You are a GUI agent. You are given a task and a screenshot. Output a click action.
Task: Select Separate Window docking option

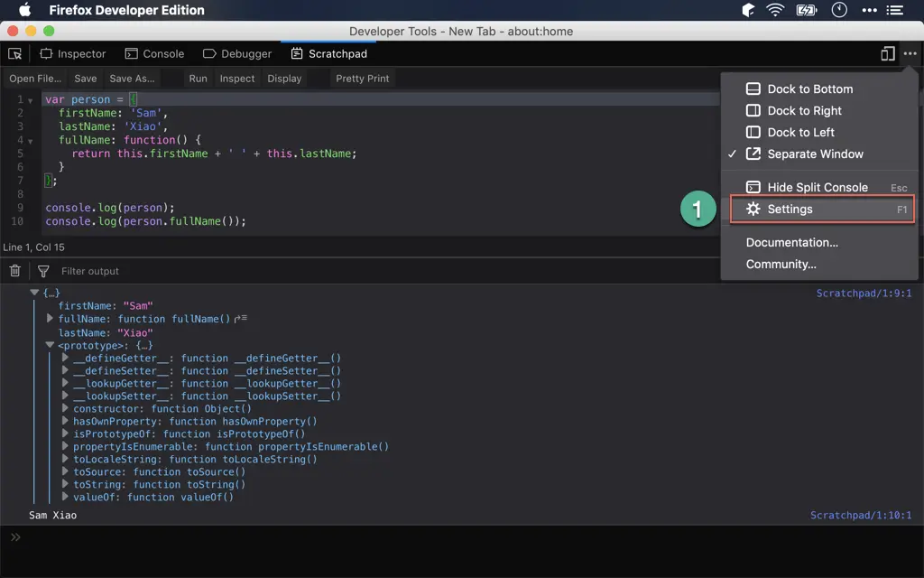click(815, 154)
